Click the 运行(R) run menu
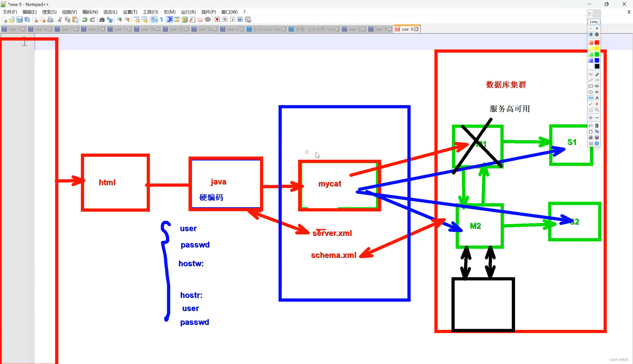The image size is (633, 364). pos(189,12)
